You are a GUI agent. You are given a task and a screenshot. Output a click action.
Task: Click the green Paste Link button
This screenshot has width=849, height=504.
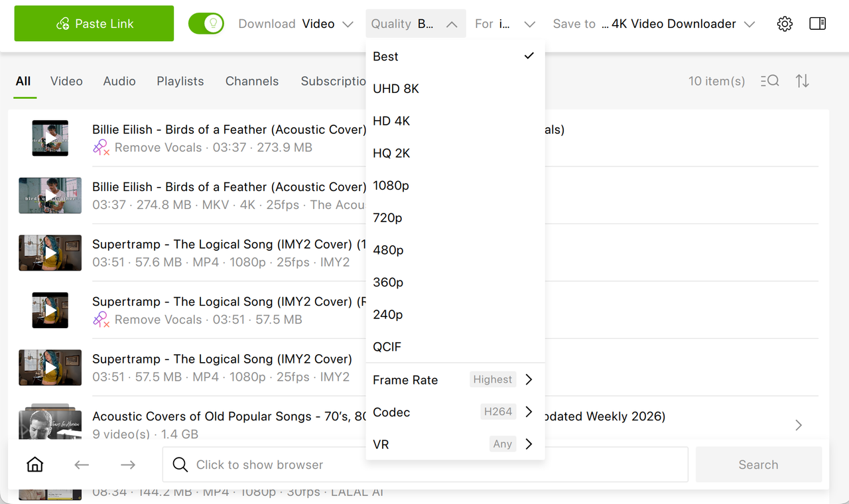pos(94,24)
